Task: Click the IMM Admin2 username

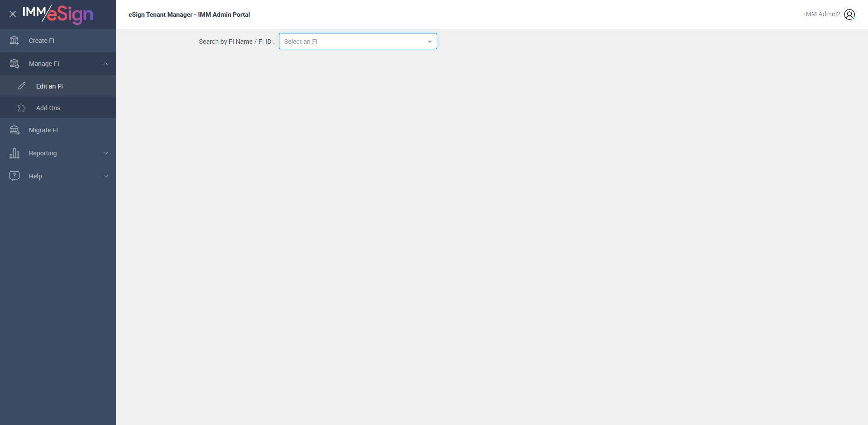Action: tap(822, 14)
